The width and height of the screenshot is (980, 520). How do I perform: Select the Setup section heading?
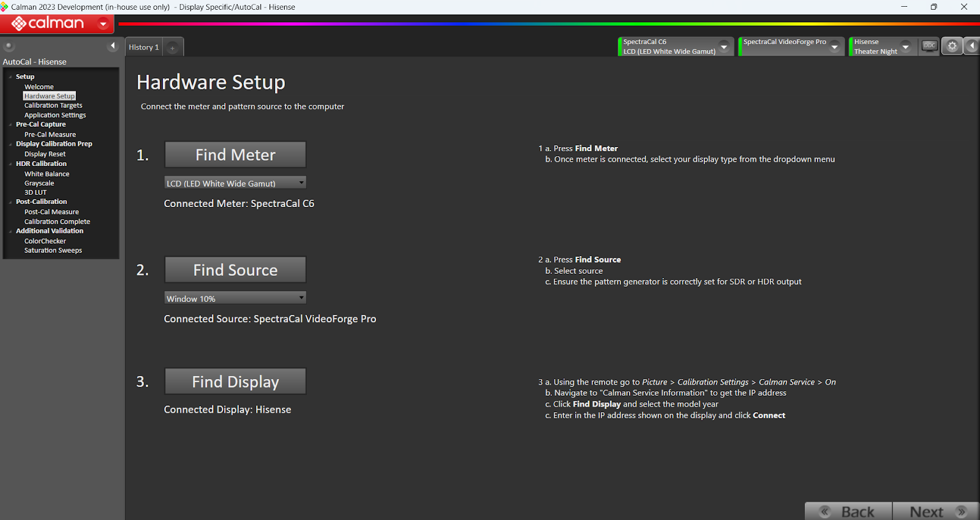tap(25, 77)
